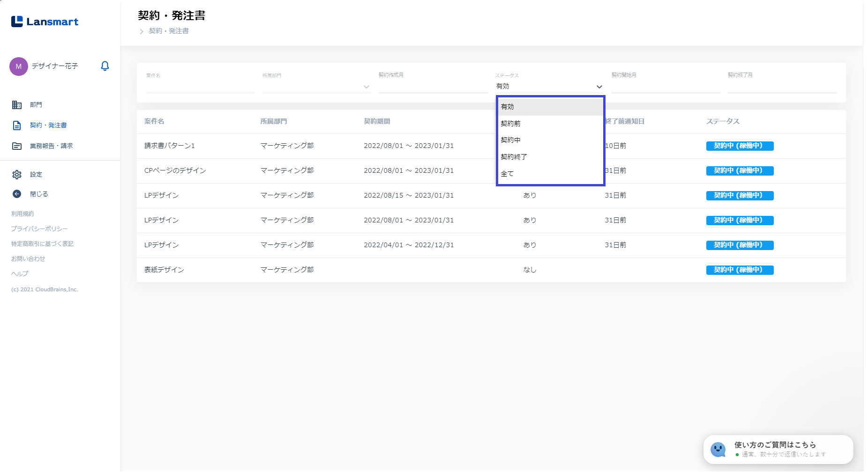Click the 契約終了月 filter field
868x472 pixels.
782,87
